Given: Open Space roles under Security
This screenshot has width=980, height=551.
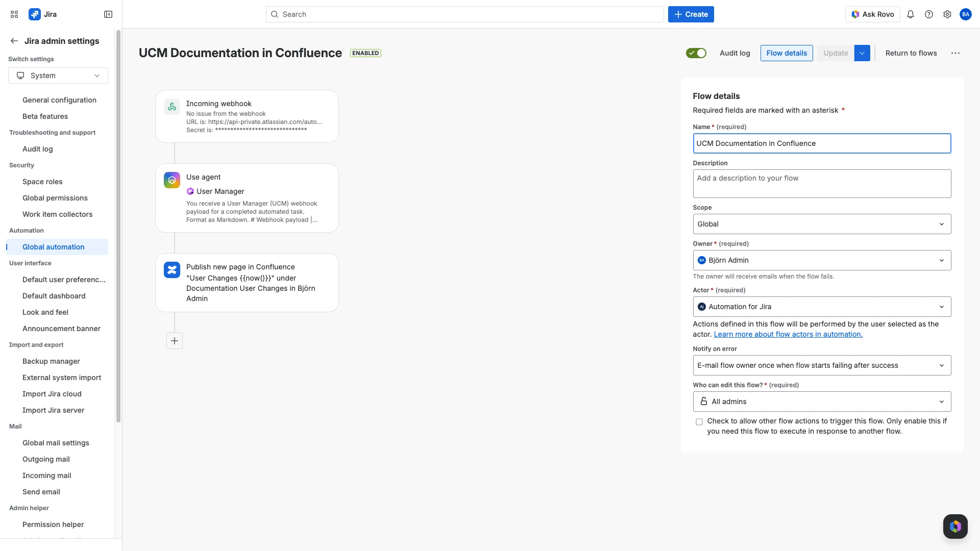Looking at the screenshot, I should [x=42, y=182].
